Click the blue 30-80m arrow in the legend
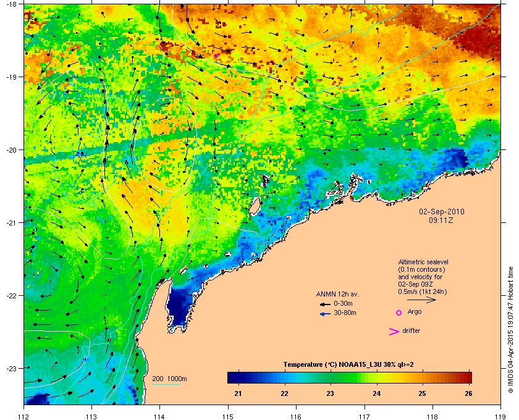The width and height of the screenshot is (519, 420). [x=325, y=314]
